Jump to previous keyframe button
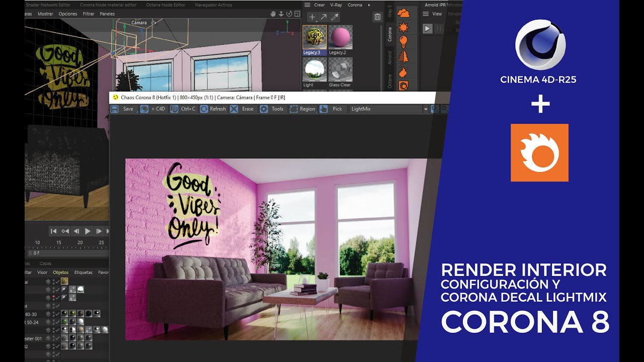This screenshot has height=362, width=644. 65,231
